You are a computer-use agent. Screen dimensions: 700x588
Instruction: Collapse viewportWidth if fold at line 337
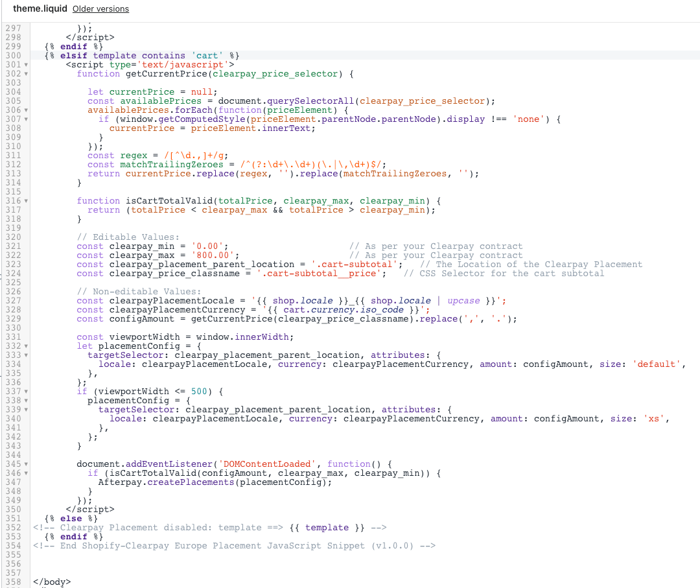[26, 392]
